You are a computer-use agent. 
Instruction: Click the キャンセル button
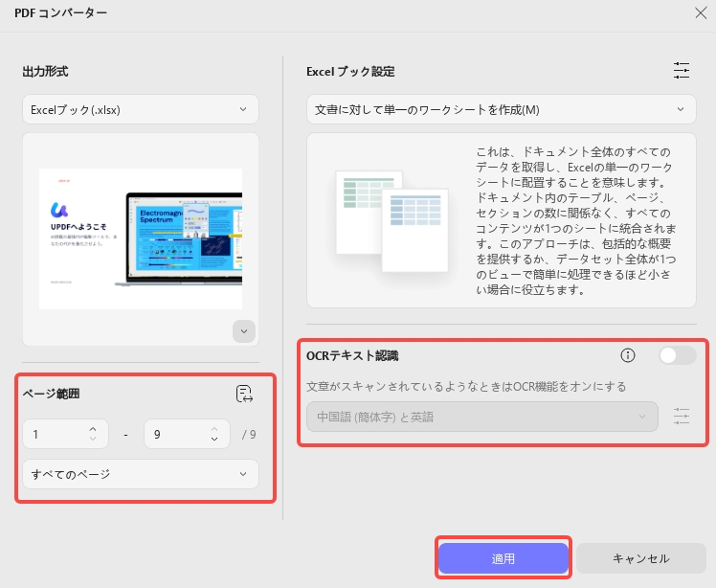[x=641, y=558]
